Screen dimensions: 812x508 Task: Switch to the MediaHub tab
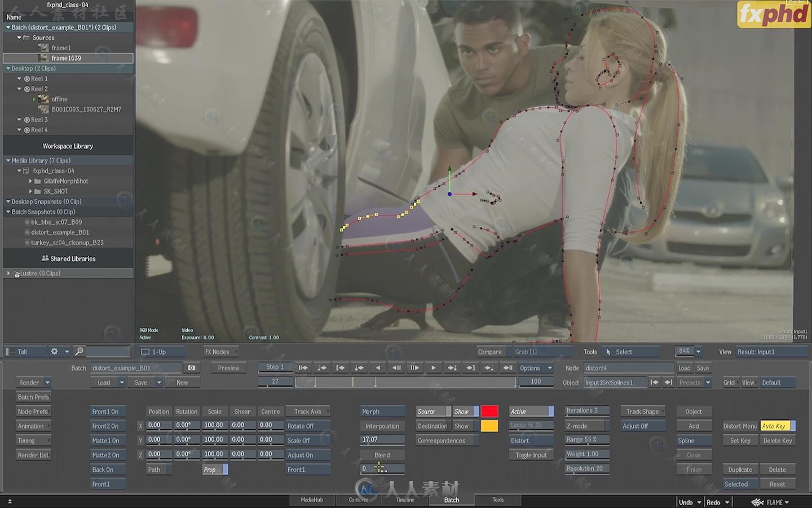(x=312, y=500)
